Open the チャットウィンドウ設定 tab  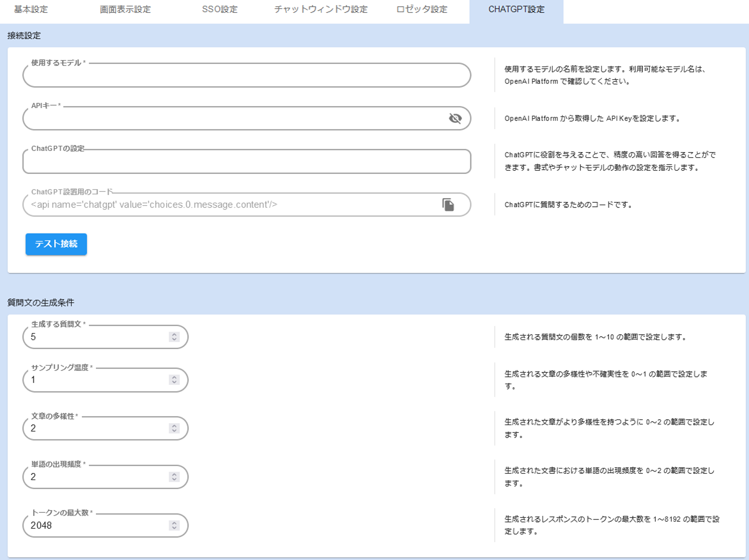click(x=320, y=10)
